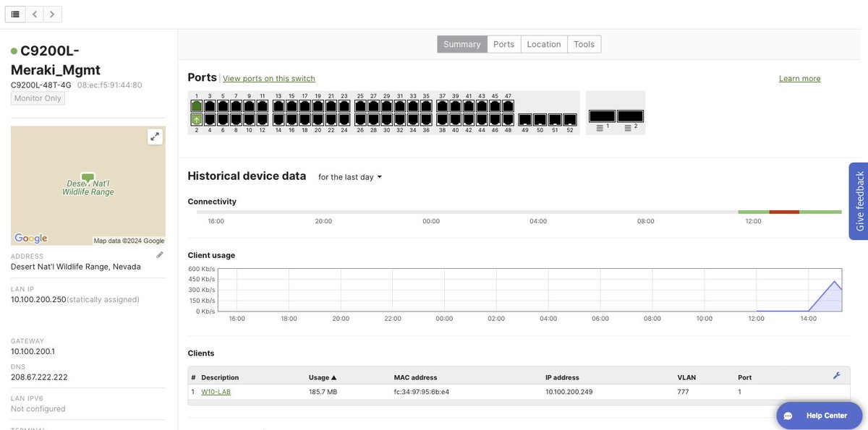The height and width of the screenshot is (430, 868).
Task: Sort clients by Description column
Action: click(220, 377)
